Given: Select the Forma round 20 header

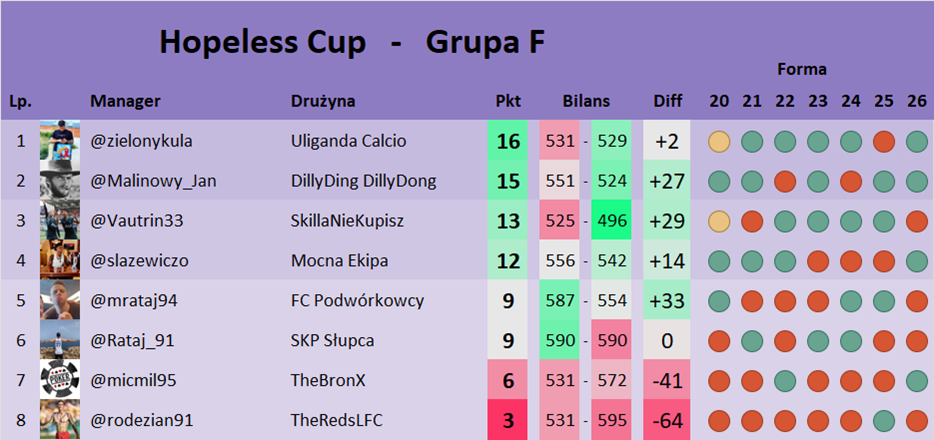Looking at the screenshot, I should 719,101.
